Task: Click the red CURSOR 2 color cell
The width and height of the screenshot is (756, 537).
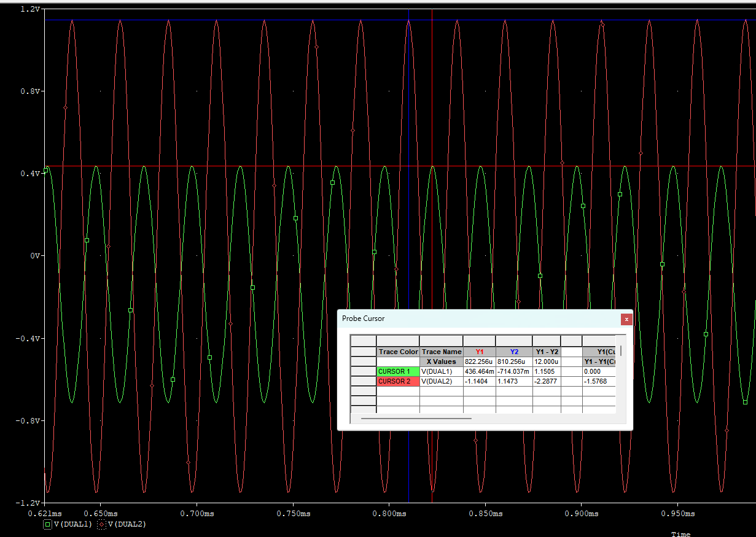Action: (398, 382)
